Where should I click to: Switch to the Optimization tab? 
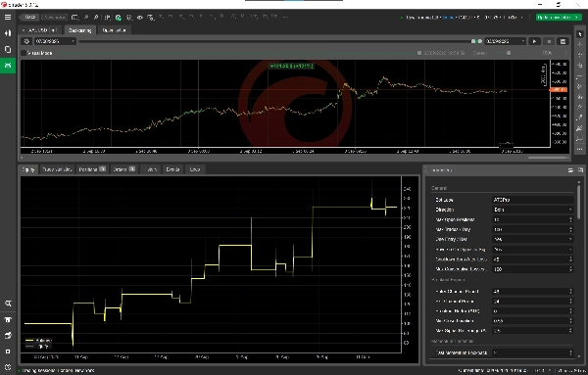click(x=114, y=30)
